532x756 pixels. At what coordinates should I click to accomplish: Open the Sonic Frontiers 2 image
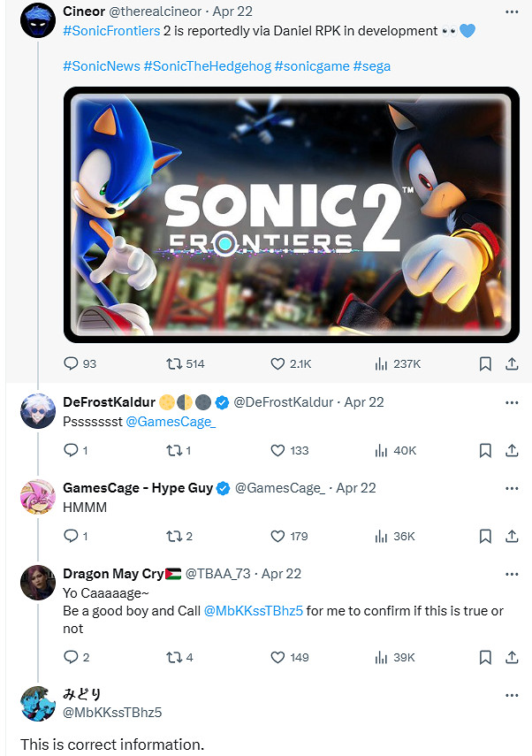point(292,215)
